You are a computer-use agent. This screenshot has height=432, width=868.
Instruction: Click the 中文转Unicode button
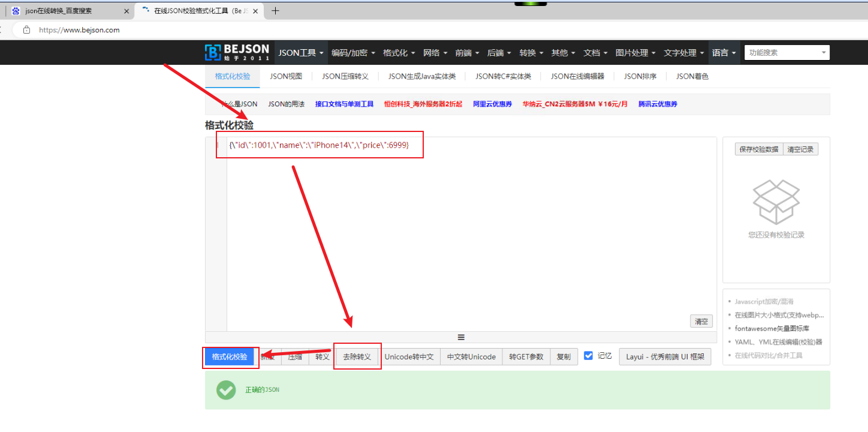[471, 356]
